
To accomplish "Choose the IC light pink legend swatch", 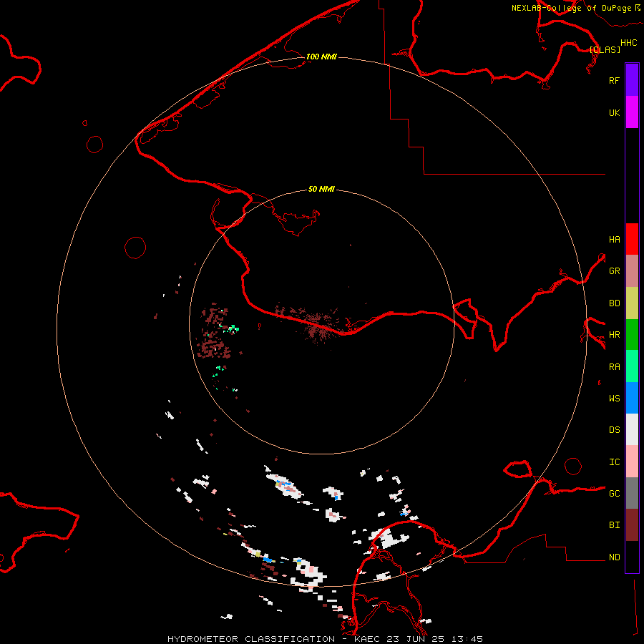I will 632,462.
